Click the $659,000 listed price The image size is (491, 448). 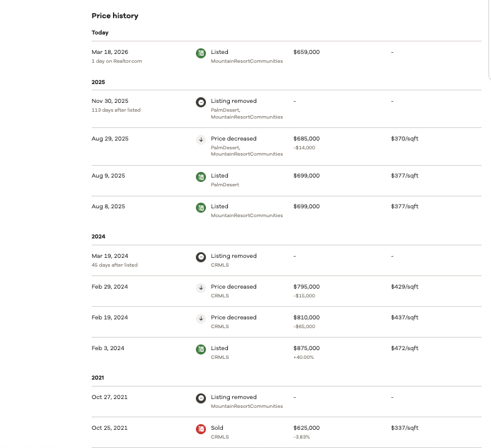tap(306, 52)
